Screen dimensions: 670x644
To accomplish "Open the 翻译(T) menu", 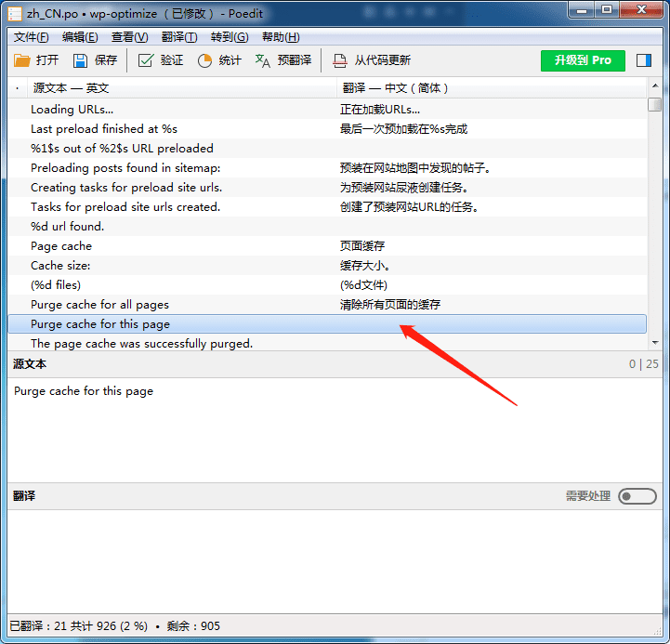I will point(179,37).
